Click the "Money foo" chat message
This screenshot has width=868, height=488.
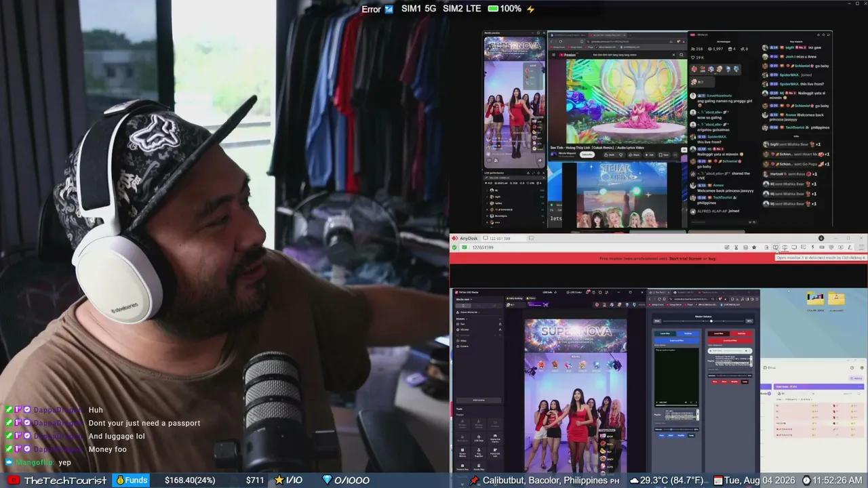(108, 449)
